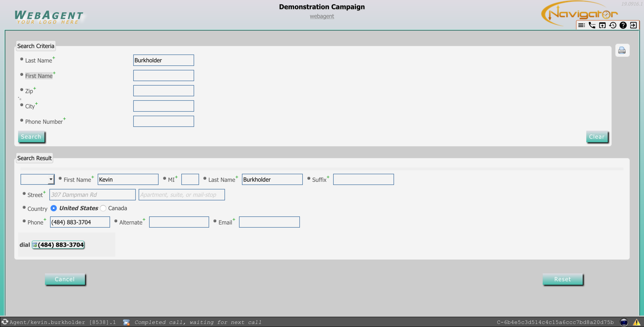Screen dimensions: 644x327
Task: Select Canada country radio button
Action: tap(104, 208)
